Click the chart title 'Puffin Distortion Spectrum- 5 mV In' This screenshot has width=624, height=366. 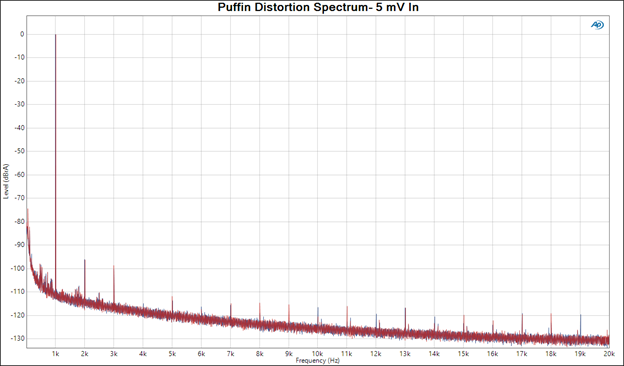click(318, 7)
